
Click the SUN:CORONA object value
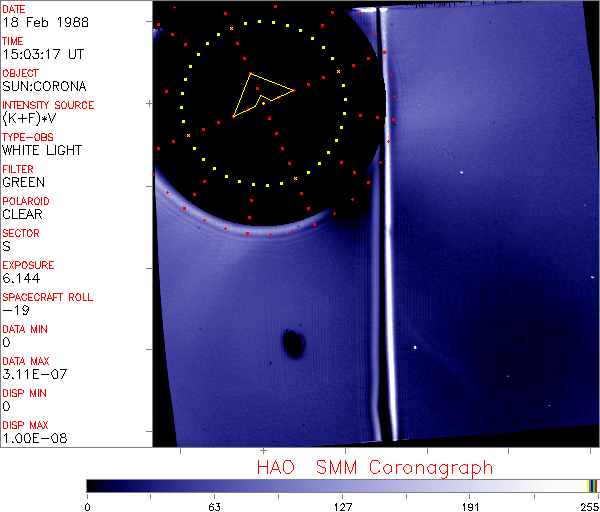pyautogui.click(x=42, y=86)
